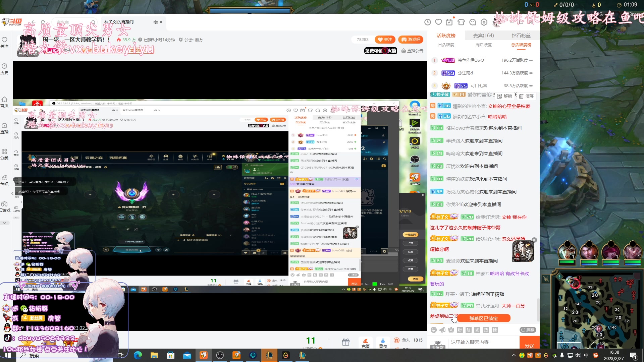Switch to 贵宾(164) tab
The width and height of the screenshot is (644, 362).
(483, 36)
